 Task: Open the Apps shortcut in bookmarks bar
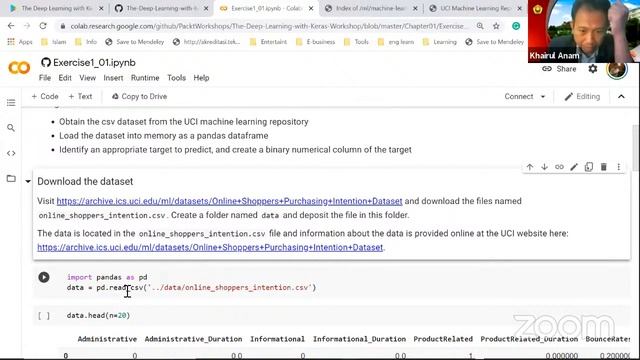20,42
